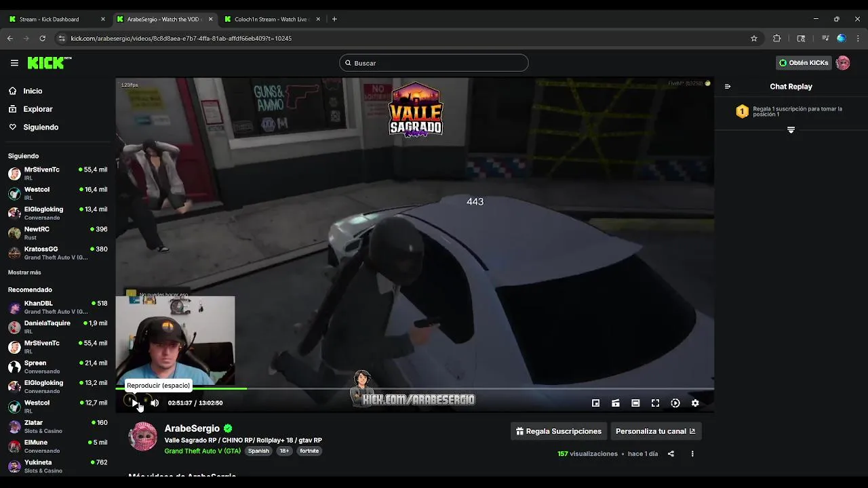Enter fullscreen mode in the player
The height and width of the screenshot is (488, 868).
click(x=655, y=403)
